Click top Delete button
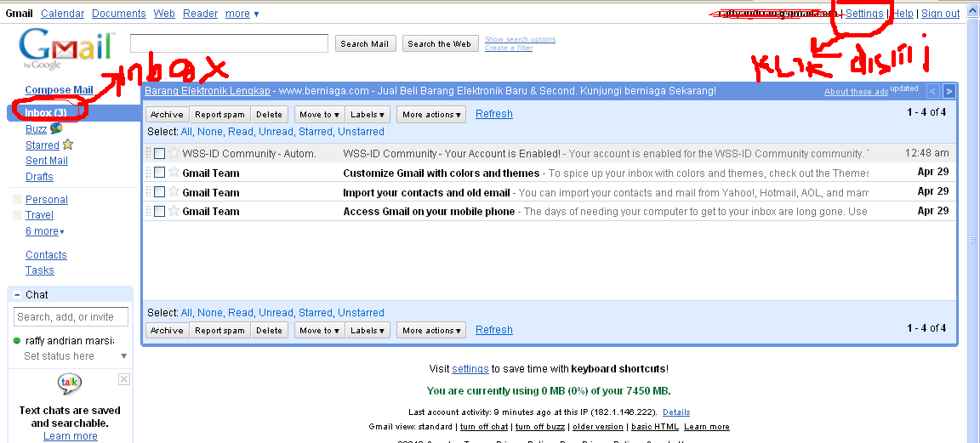980x443 pixels. click(270, 114)
